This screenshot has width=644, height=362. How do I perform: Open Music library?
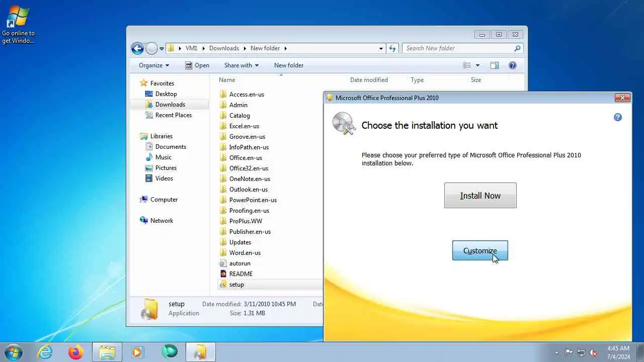pos(164,157)
